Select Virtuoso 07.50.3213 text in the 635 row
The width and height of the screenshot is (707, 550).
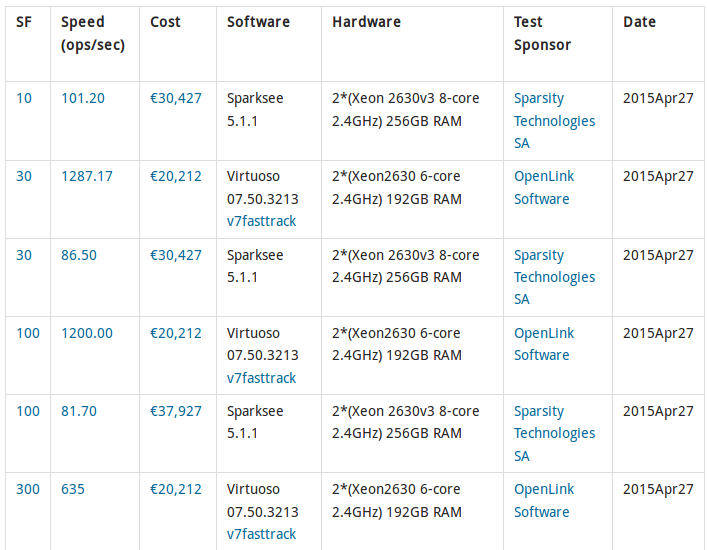(x=263, y=500)
